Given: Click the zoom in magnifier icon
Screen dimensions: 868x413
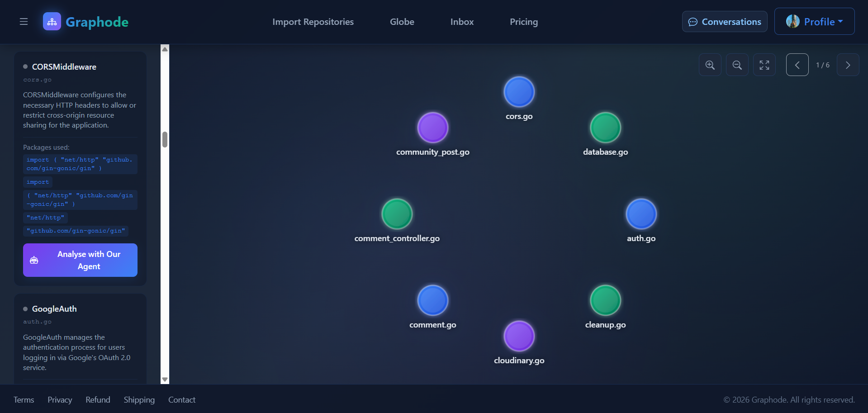Looking at the screenshot, I should pyautogui.click(x=710, y=65).
